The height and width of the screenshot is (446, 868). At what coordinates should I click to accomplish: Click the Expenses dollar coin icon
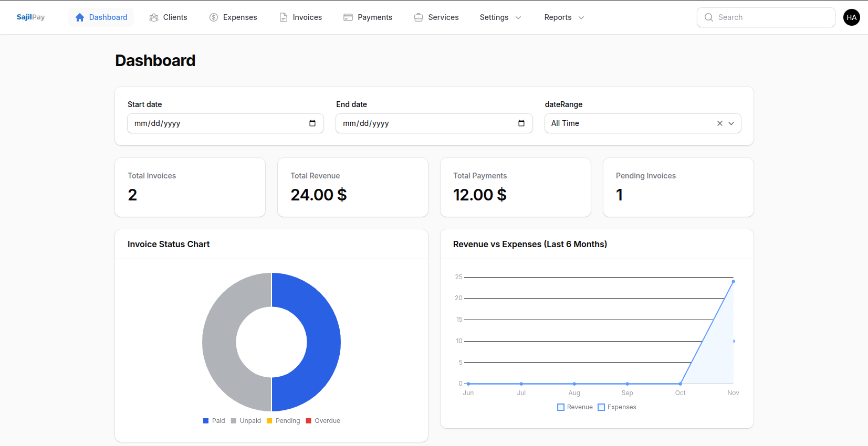pyautogui.click(x=214, y=17)
